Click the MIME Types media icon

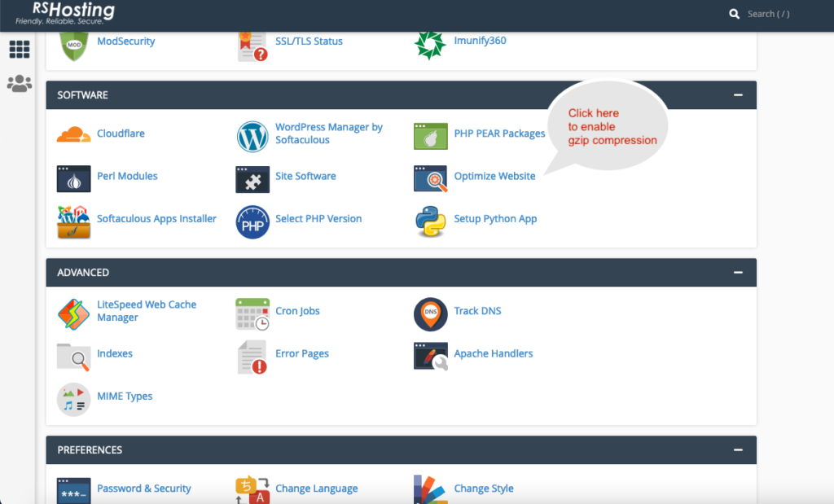pos(73,399)
